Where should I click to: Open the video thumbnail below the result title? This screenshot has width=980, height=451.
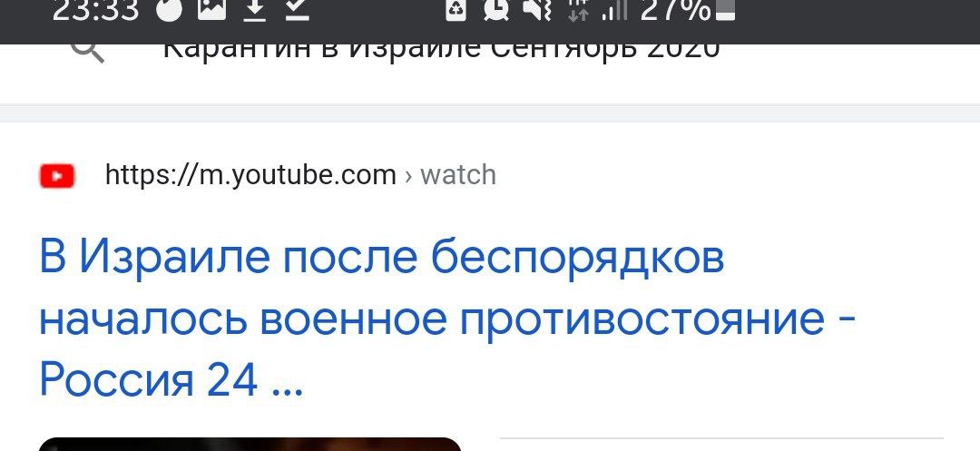point(250,444)
